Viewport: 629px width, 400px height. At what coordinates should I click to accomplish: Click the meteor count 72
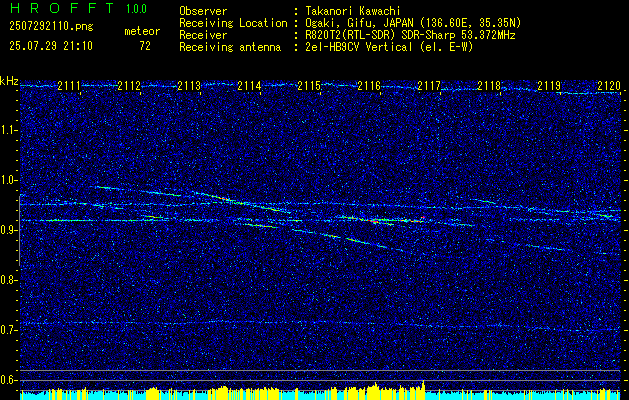click(x=145, y=46)
